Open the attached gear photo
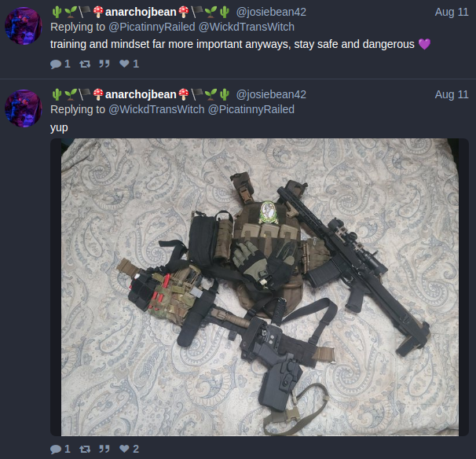Image resolution: width=476 pixels, height=459 pixels. [x=260, y=287]
